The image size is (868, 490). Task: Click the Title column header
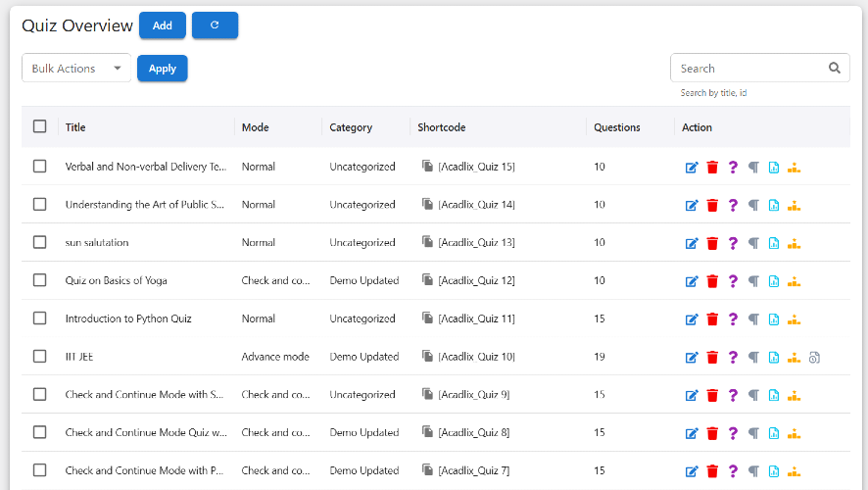tap(75, 127)
